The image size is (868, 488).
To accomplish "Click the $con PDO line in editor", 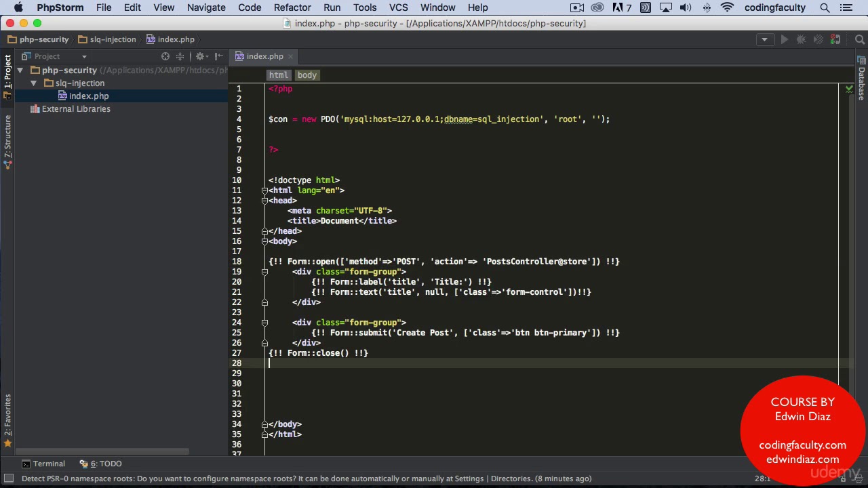I will coord(439,119).
